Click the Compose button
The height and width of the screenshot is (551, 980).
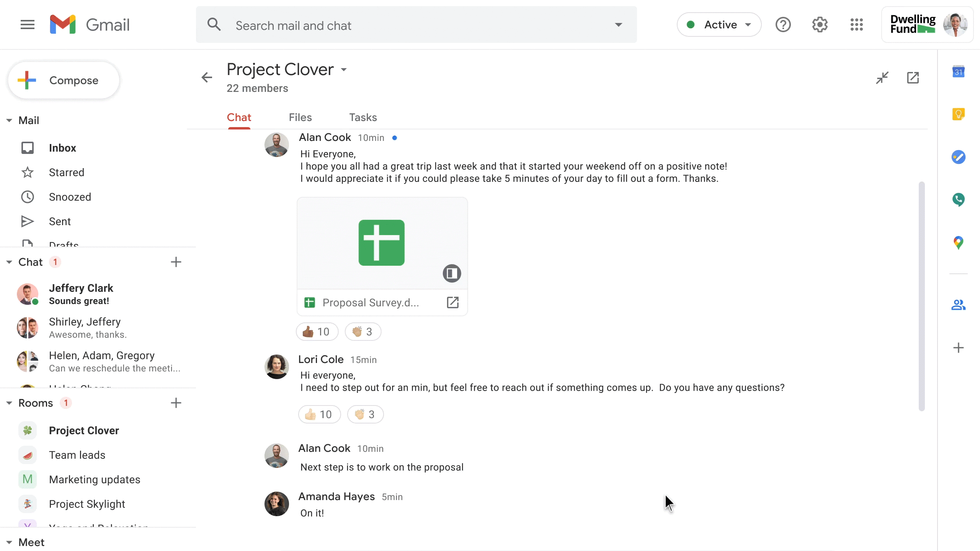click(63, 80)
